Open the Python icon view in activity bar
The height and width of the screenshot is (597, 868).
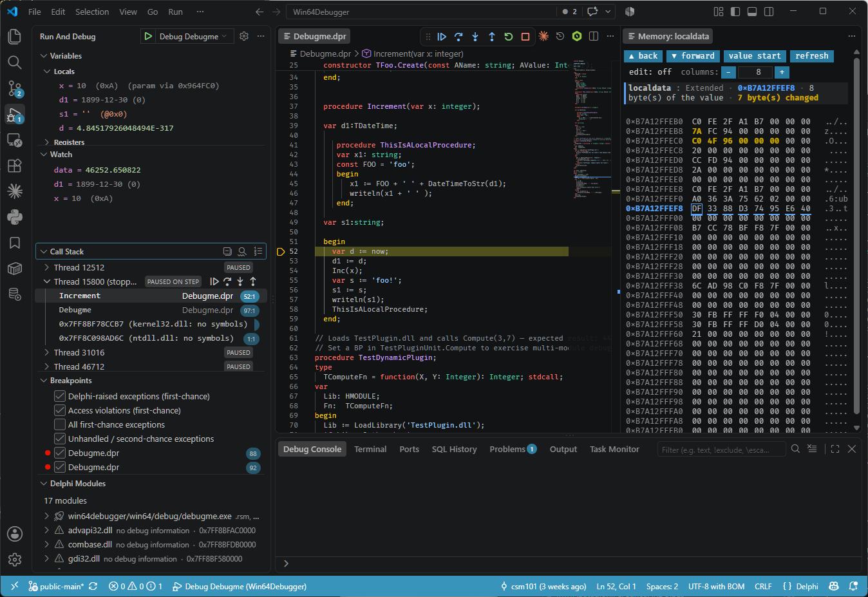pyautogui.click(x=14, y=217)
